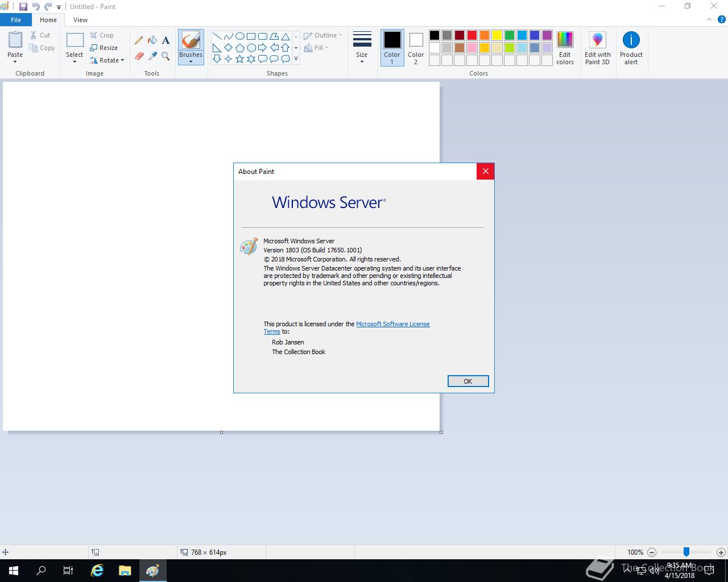Screen dimensions: 728x582
Task: Select the Fill with color bucket tool
Action: [152, 40]
